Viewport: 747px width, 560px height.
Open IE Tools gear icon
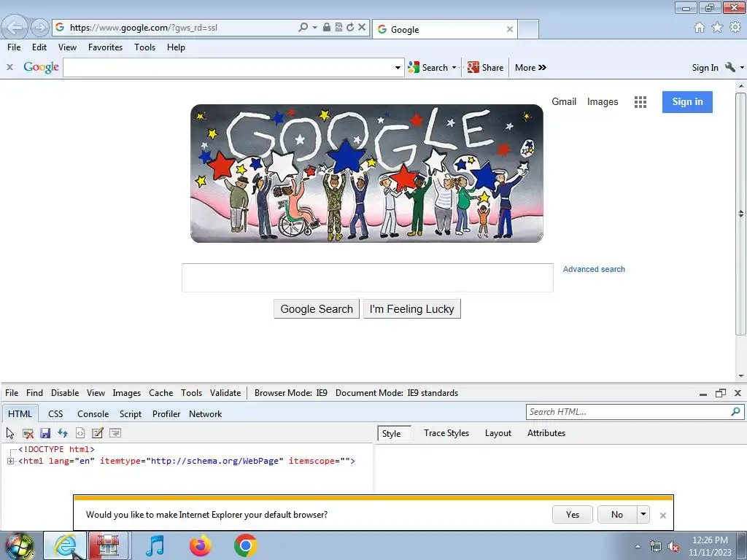click(x=735, y=28)
